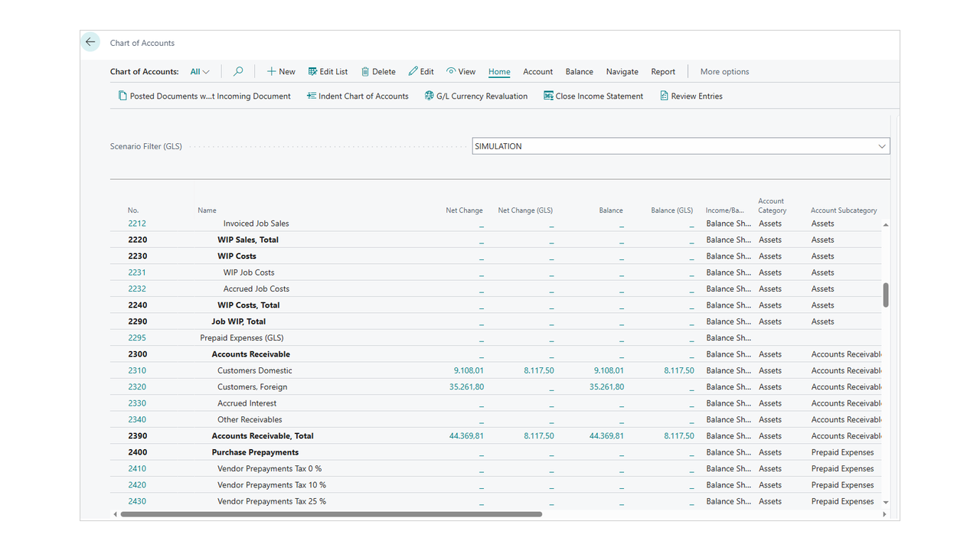The image size is (980, 551).
Task: Drill into Accounts Receivable Total net change 44.369,81
Action: 466,435
